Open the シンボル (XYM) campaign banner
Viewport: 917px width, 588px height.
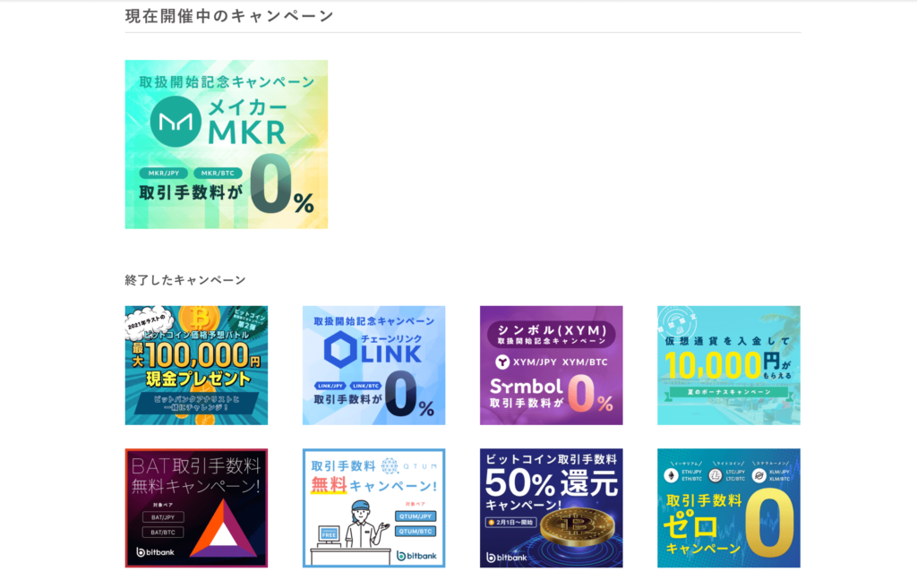pyautogui.click(x=552, y=365)
